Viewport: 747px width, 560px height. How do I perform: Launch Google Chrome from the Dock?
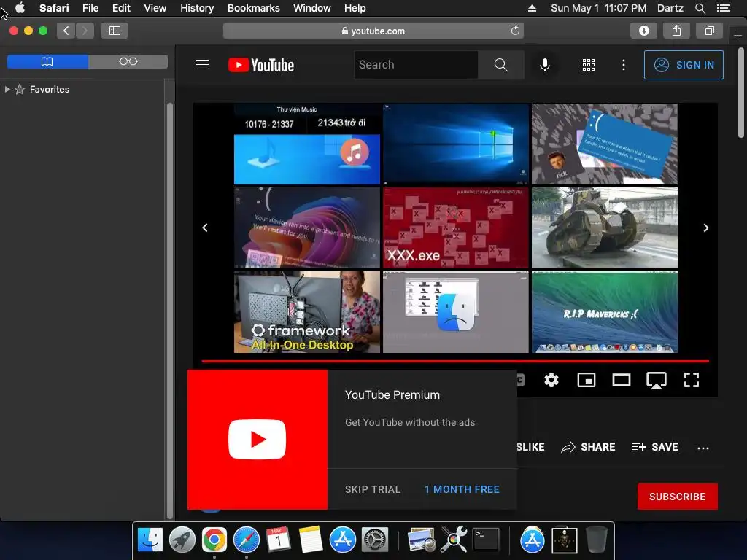pyautogui.click(x=214, y=540)
